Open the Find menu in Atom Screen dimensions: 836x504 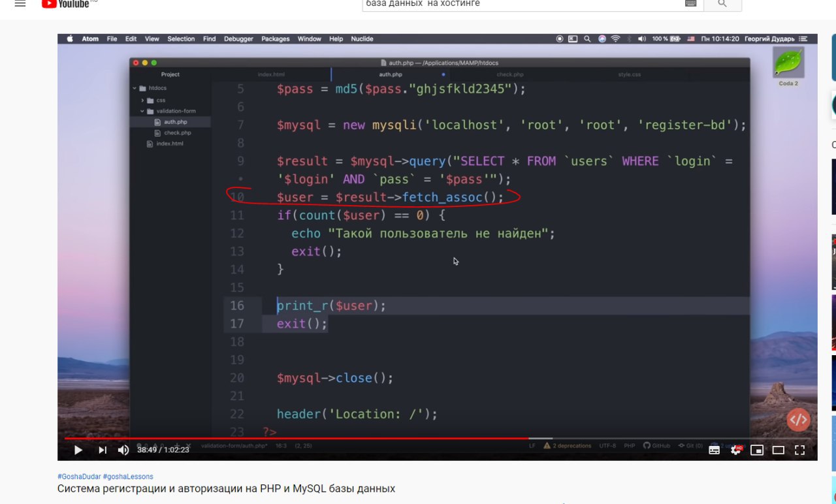[209, 39]
